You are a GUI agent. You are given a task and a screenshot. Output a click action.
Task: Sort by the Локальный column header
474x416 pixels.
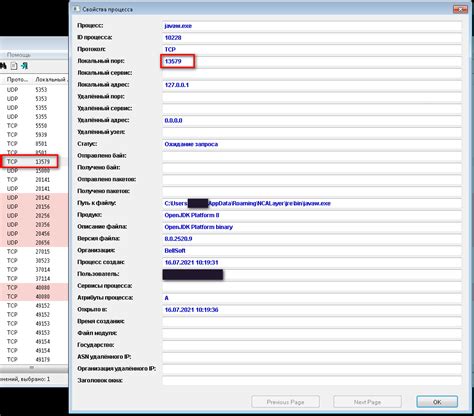[x=50, y=80]
